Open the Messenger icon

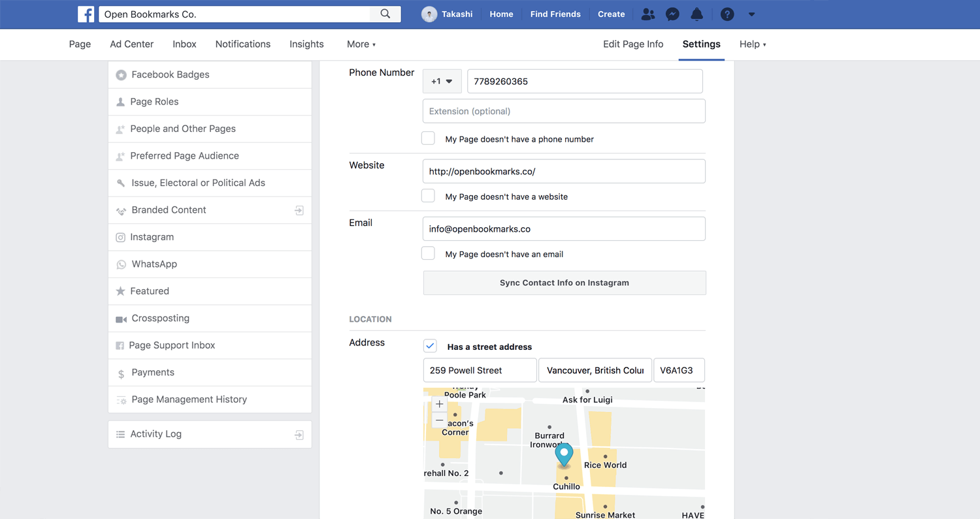tap(672, 14)
